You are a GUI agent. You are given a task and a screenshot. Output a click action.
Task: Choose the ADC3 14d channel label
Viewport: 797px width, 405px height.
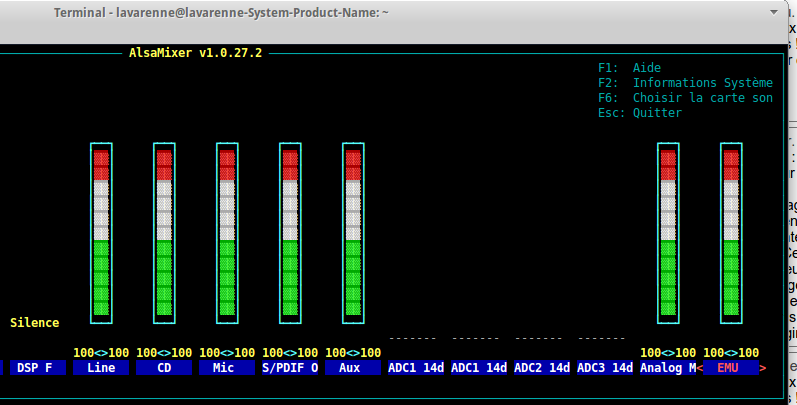click(605, 368)
